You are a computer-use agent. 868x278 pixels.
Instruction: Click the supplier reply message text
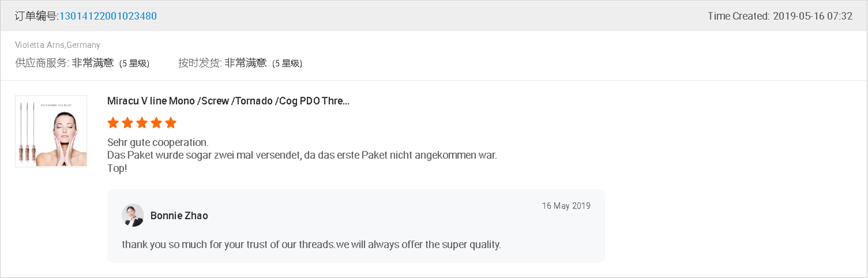(x=311, y=244)
